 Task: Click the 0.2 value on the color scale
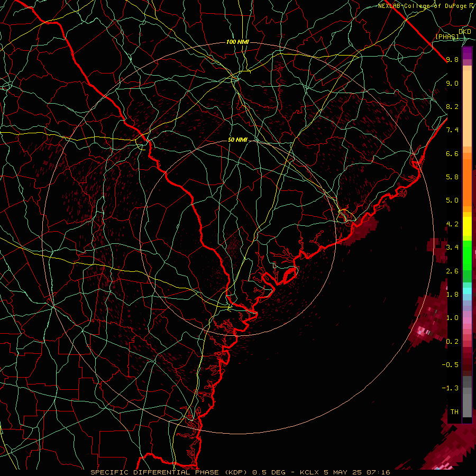pos(452,342)
